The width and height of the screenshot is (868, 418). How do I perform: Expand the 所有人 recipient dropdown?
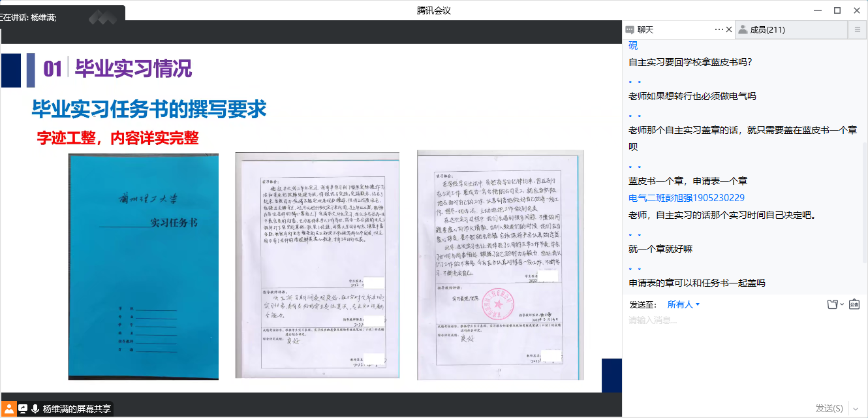(x=683, y=304)
